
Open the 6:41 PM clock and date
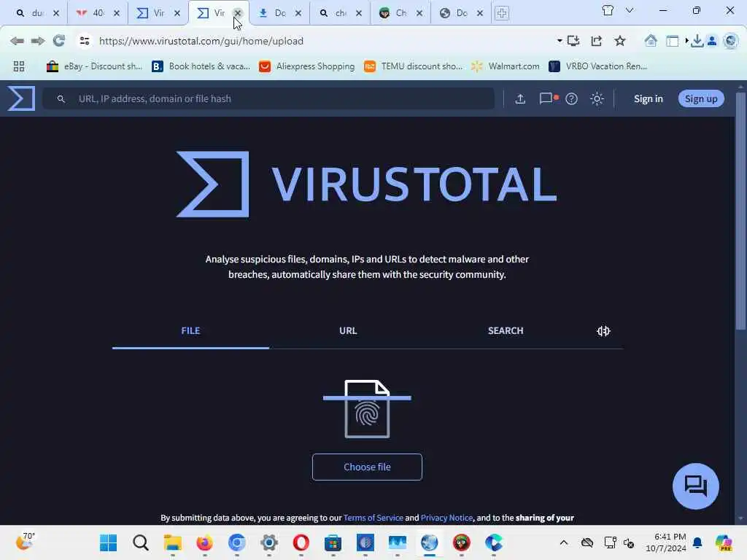[665, 542]
